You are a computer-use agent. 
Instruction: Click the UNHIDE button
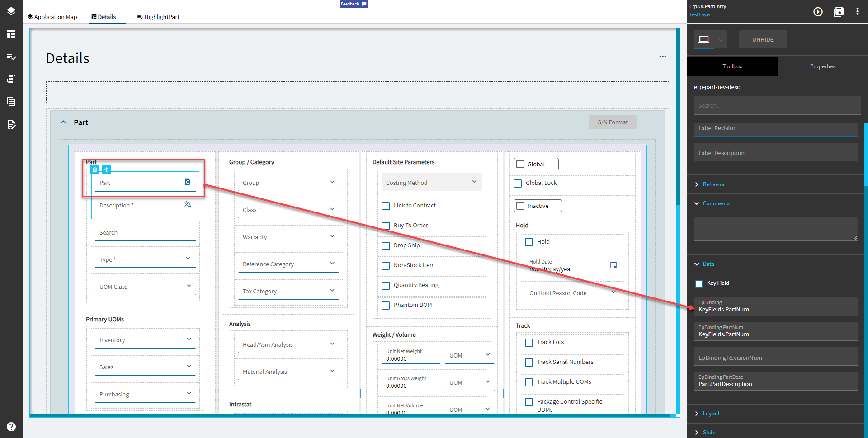pyautogui.click(x=763, y=40)
